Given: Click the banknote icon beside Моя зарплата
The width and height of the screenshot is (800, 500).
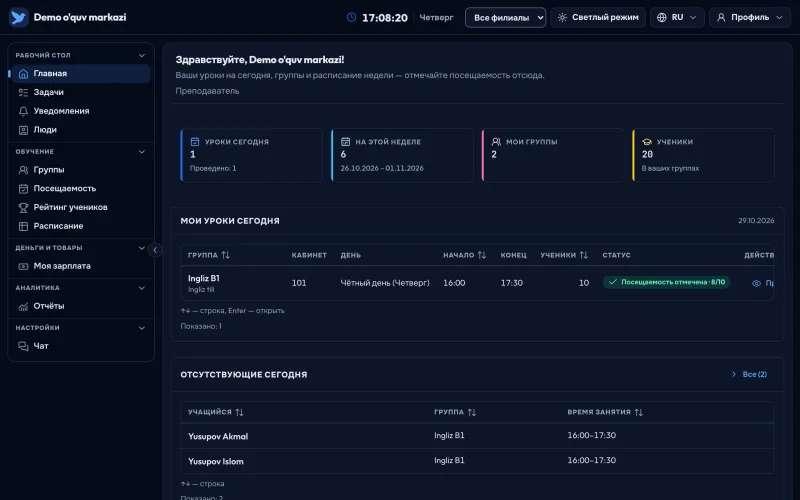Looking at the screenshot, I should click(23, 266).
